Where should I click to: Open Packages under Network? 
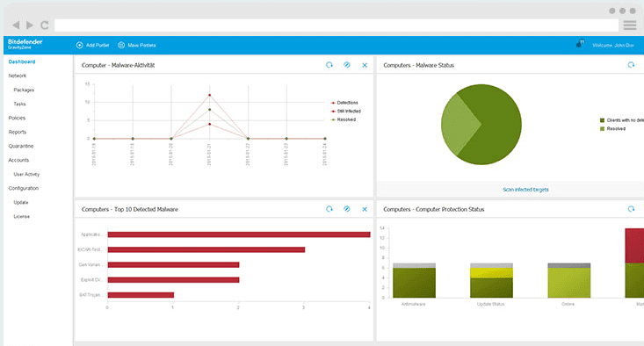[24, 90]
